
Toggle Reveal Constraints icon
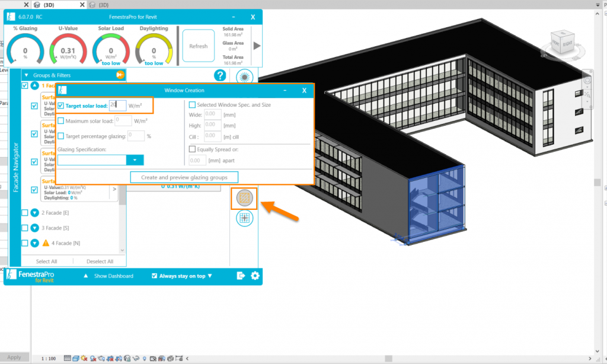(179, 359)
